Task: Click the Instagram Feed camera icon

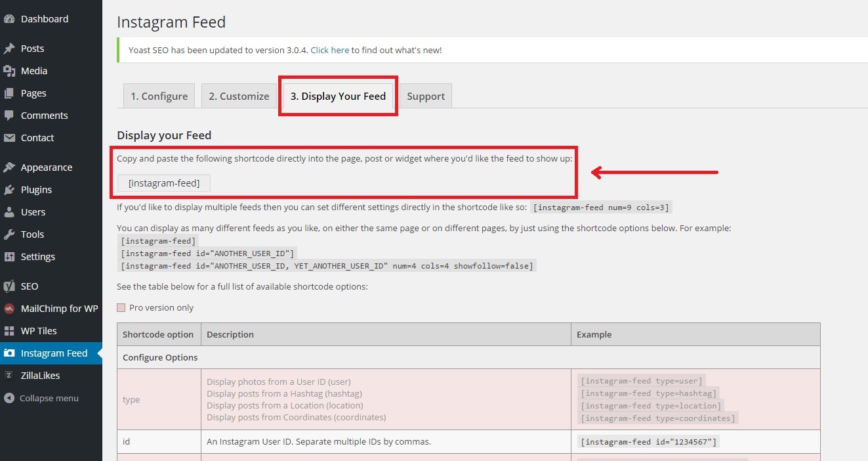Action: tap(9, 353)
